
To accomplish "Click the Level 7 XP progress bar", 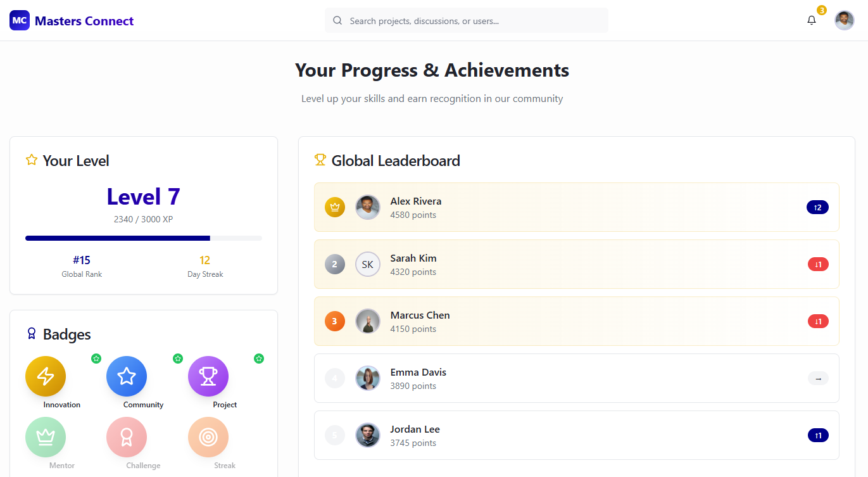I will [144, 238].
